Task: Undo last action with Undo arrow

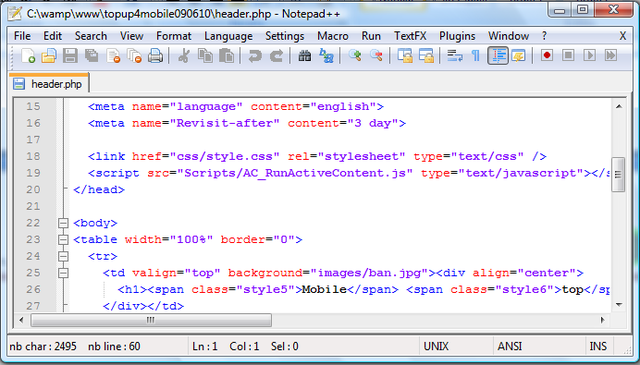Action: 255,56
